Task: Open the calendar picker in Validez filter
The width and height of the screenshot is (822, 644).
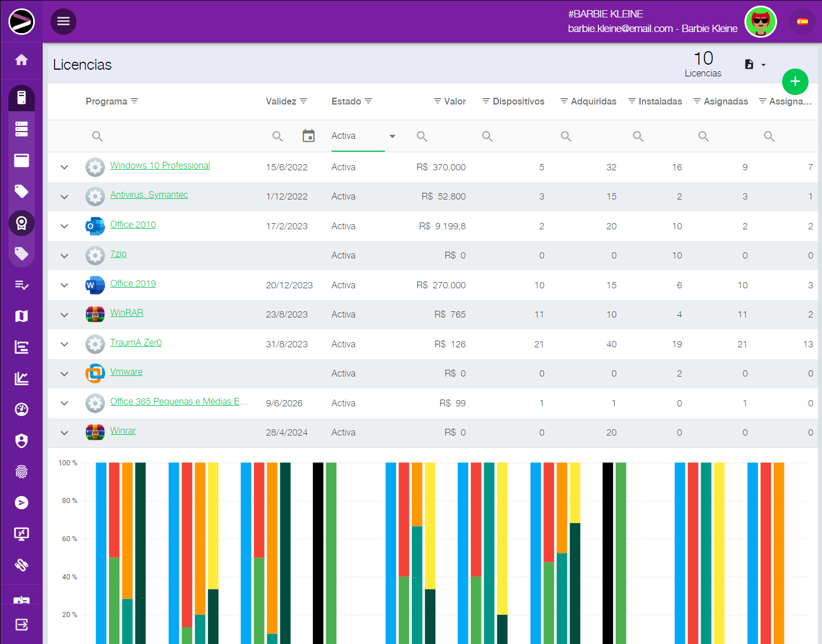Action: point(308,136)
